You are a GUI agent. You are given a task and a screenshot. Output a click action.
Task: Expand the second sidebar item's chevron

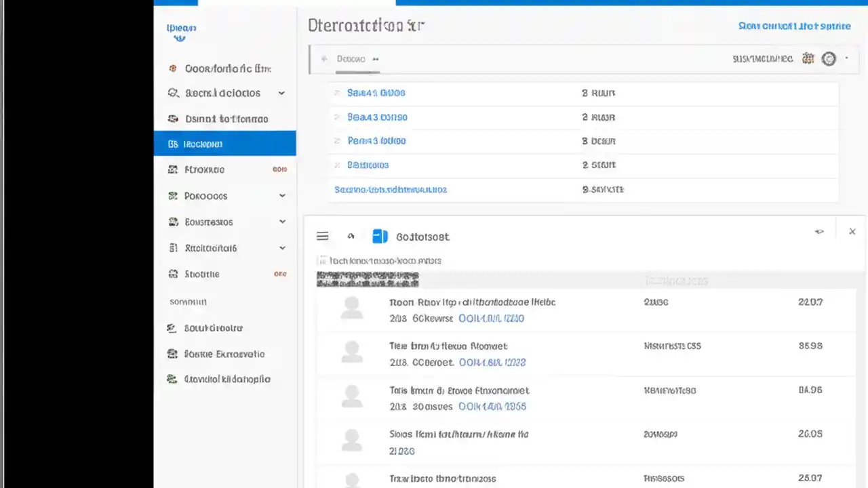281,93
